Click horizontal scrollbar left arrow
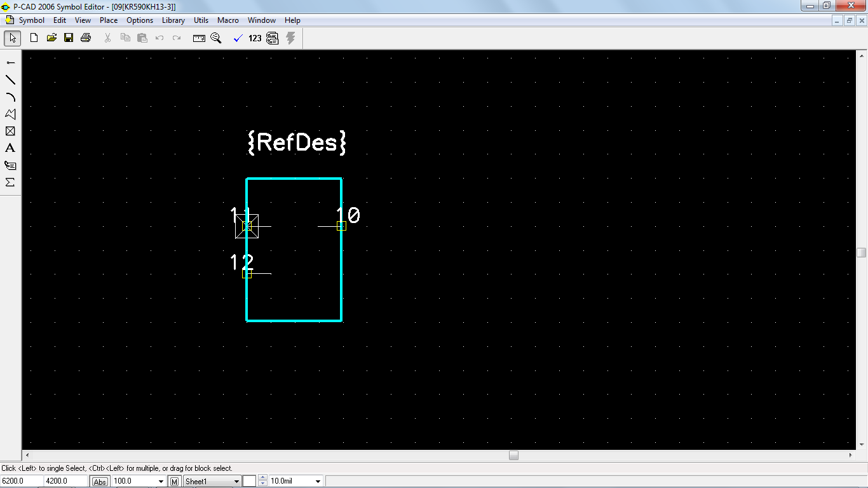 pyautogui.click(x=27, y=455)
